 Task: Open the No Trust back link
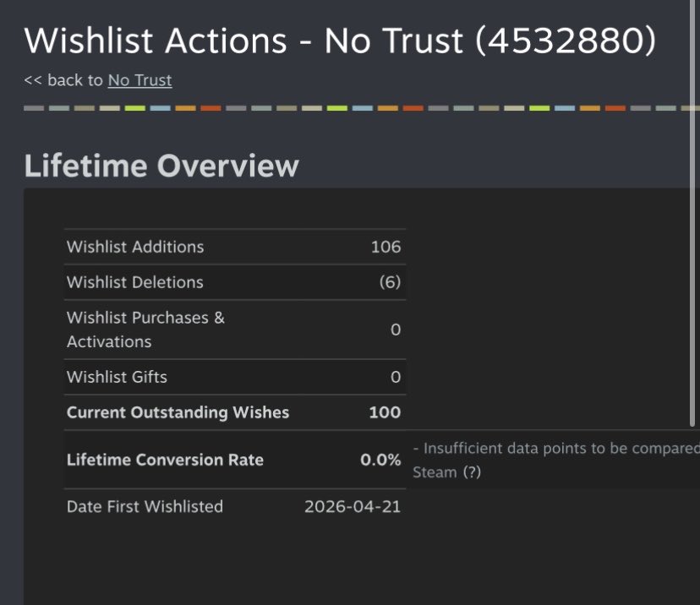point(139,80)
